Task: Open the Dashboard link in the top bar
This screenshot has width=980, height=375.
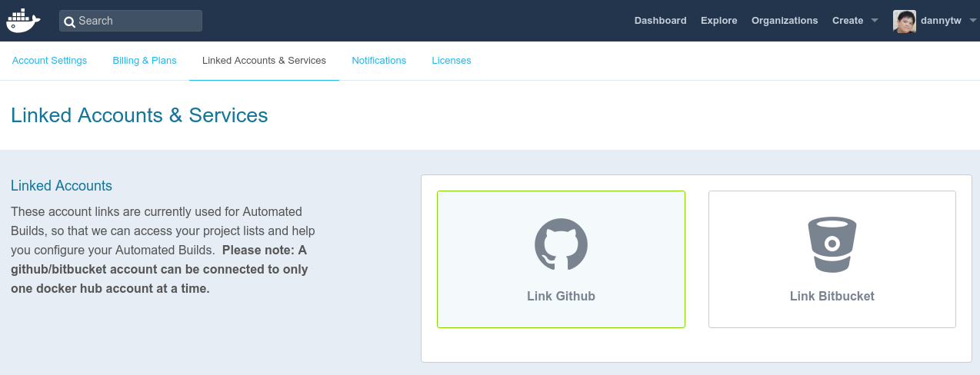Action: (660, 21)
